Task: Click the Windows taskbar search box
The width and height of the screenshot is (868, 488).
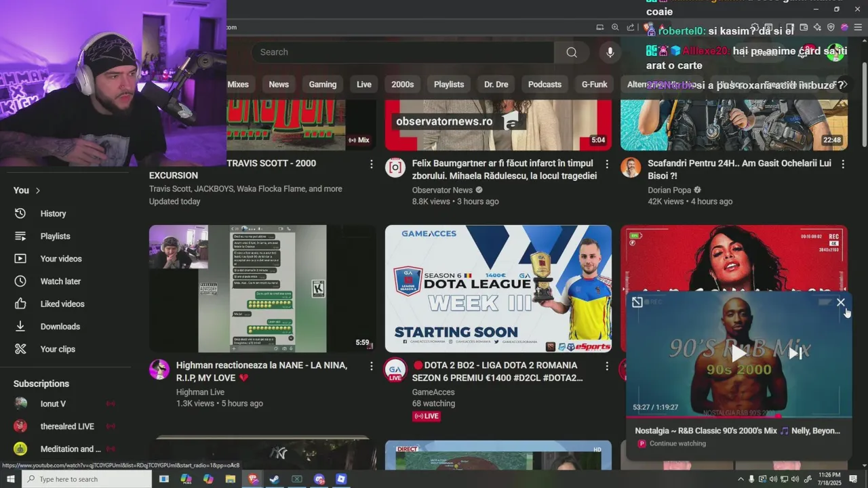Action: tap(87, 479)
